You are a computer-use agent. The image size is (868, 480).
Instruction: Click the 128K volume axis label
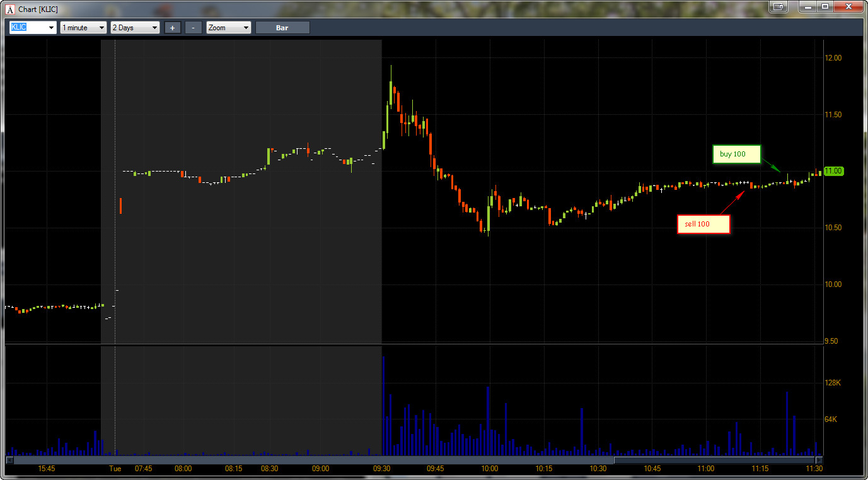(x=833, y=383)
